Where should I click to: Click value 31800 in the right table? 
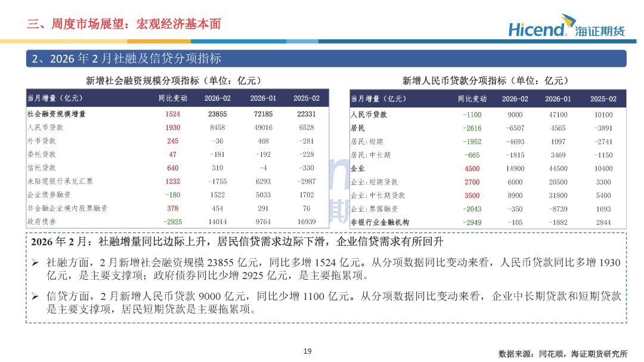tap(558, 195)
